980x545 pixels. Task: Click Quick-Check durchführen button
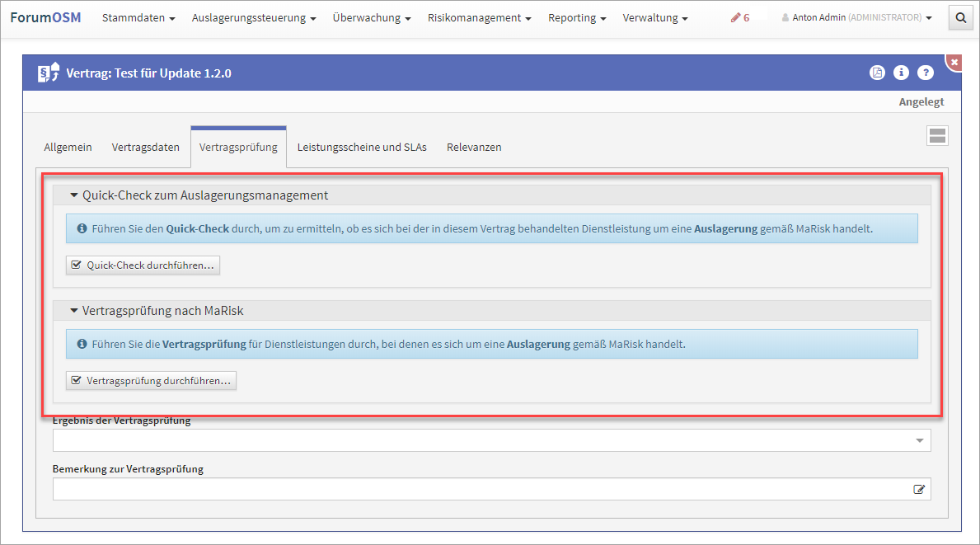[x=143, y=265]
